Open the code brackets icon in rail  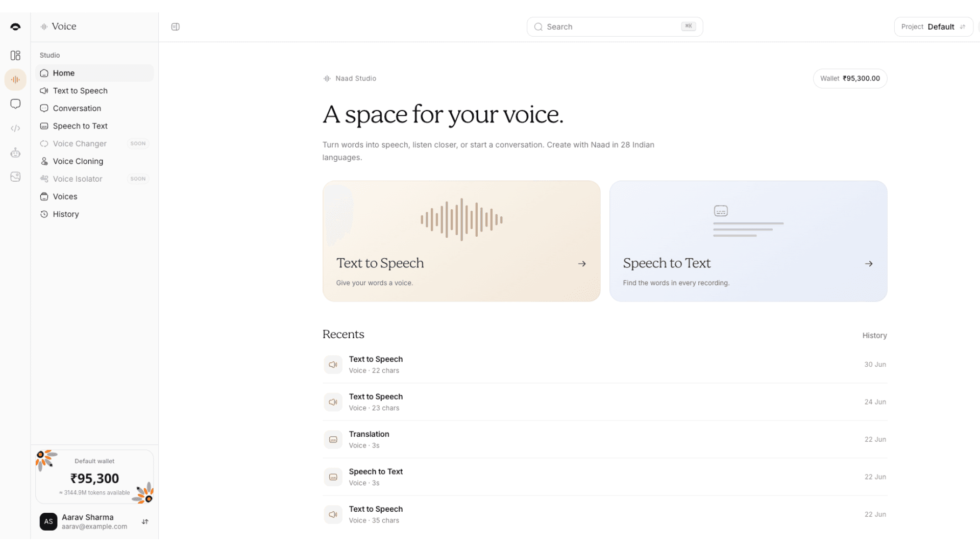pyautogui.click(x=15, y=128)
